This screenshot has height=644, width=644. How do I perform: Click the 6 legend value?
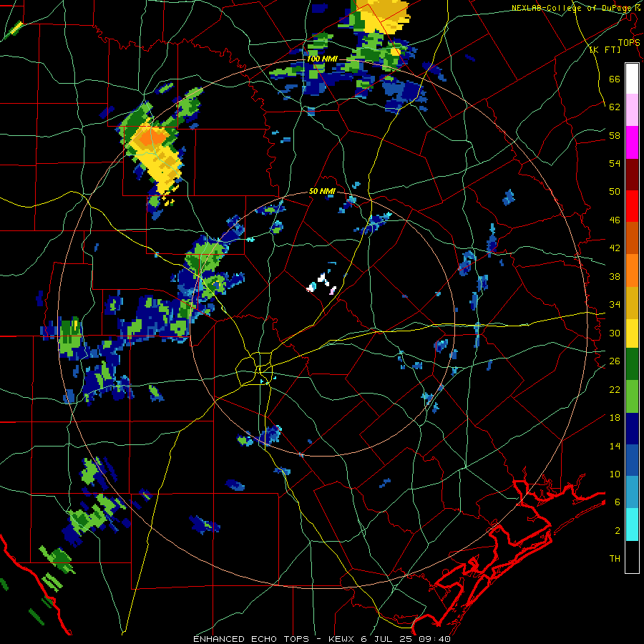618,502
